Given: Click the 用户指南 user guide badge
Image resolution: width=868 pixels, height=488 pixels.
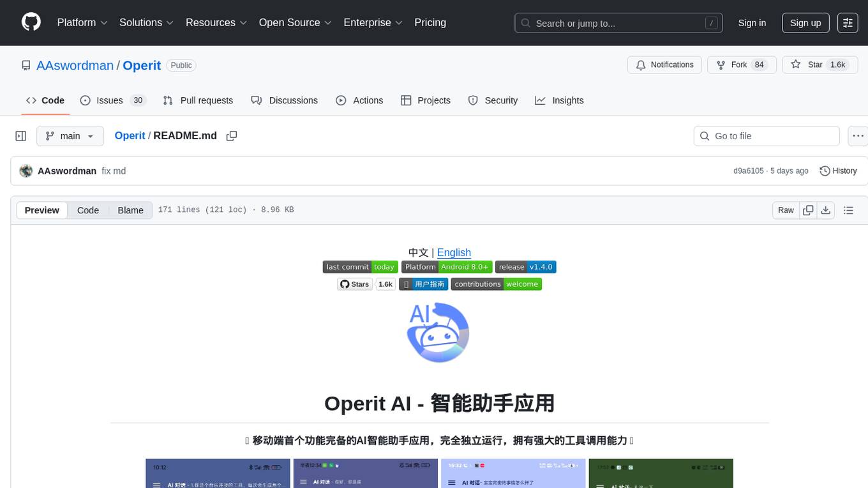Looking at the screenshot, I should click(423, 284).
